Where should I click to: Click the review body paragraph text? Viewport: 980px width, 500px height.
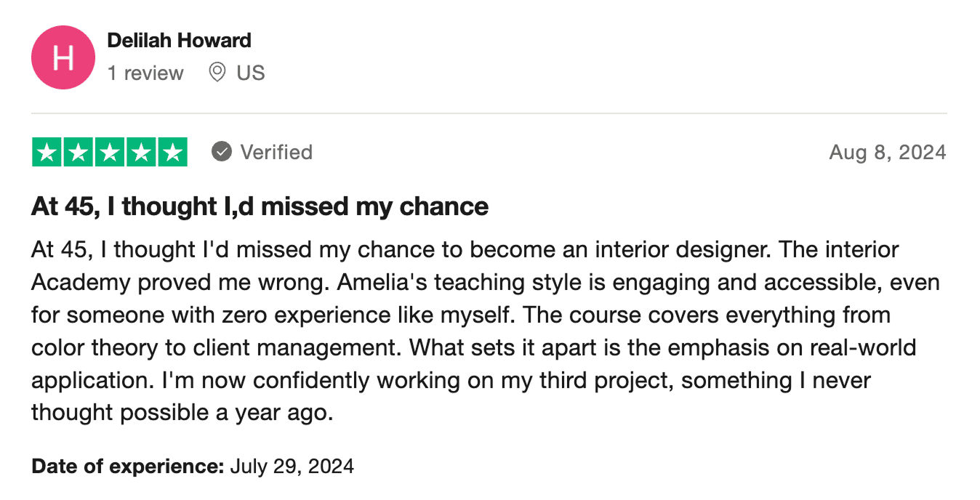tap(473, 331)
